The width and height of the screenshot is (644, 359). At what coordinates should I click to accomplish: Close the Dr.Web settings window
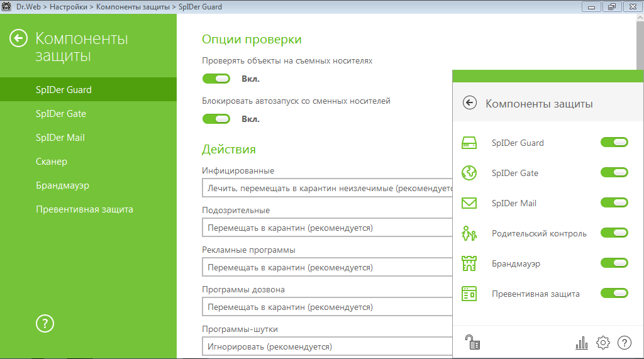pyautogui.click(x=633, y=6)
